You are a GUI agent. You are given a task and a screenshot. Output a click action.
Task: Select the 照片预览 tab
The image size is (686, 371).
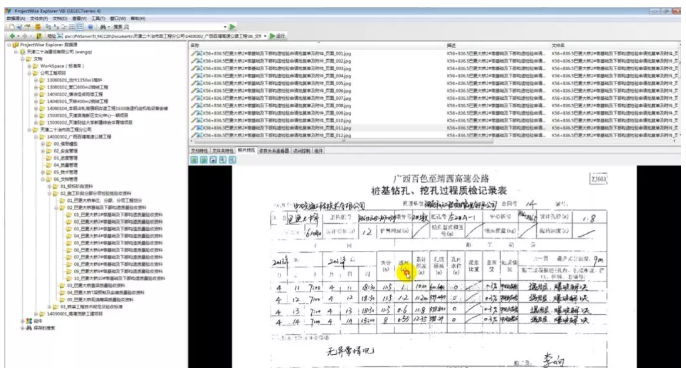click(x=246, y=150)
